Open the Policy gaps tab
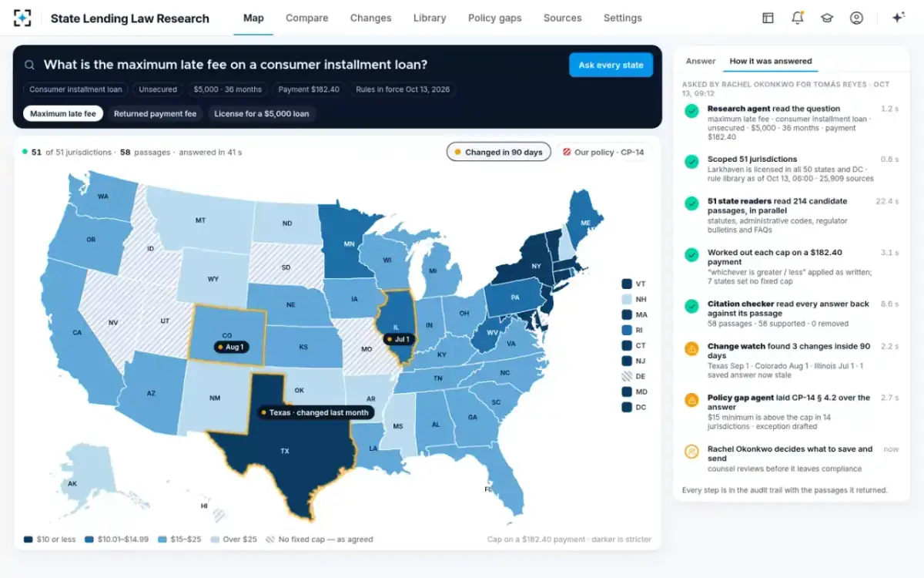The image size is (924, 578). (x=494, y=18)
